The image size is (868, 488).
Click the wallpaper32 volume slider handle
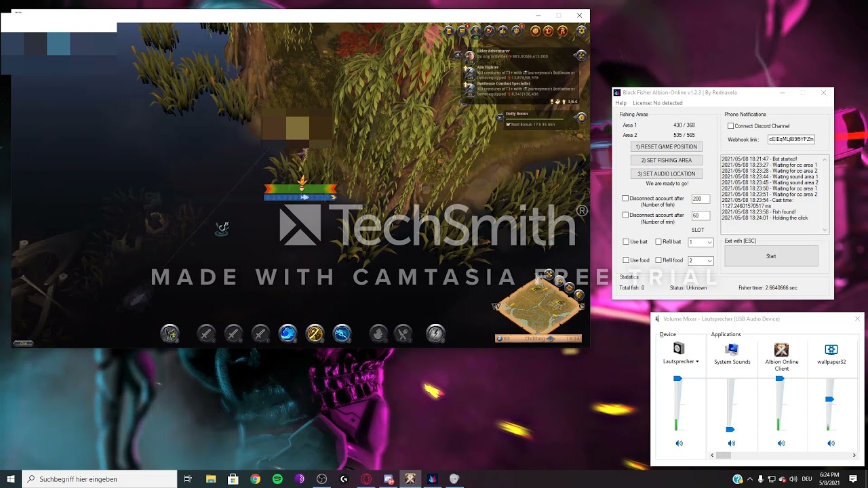tap(829, 400)
